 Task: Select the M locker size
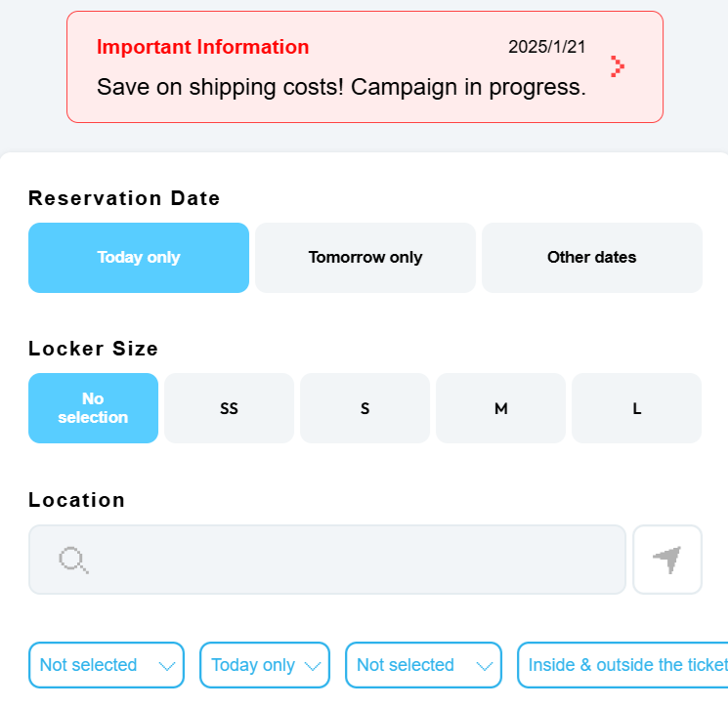coord(500,408)
